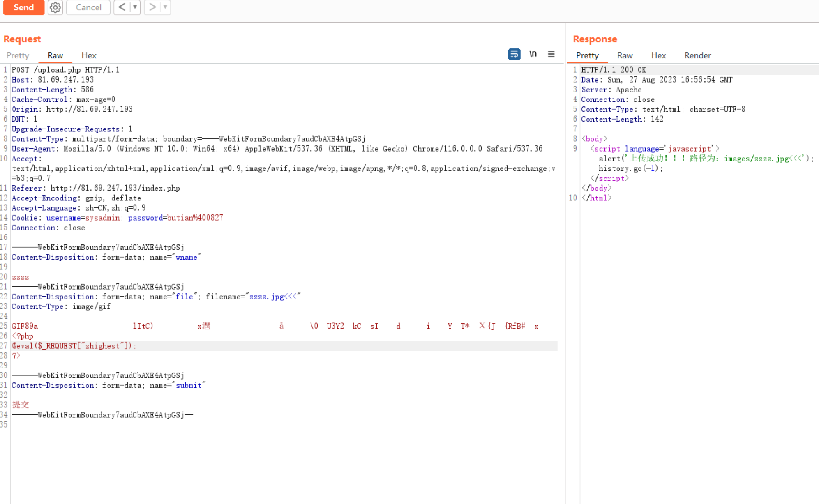Switch request view to Pretty tab
This screenshot has width=819, height=504.
click(x=18, y=55)
